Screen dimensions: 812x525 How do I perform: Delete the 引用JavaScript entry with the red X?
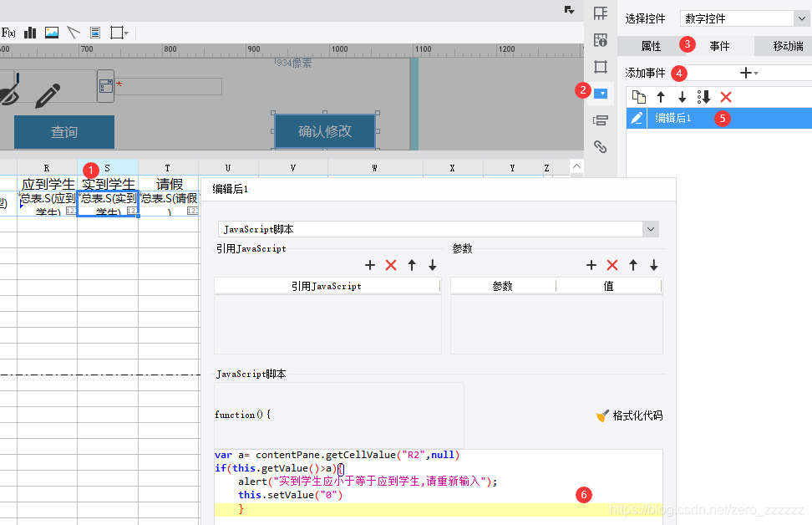point(391,265)
